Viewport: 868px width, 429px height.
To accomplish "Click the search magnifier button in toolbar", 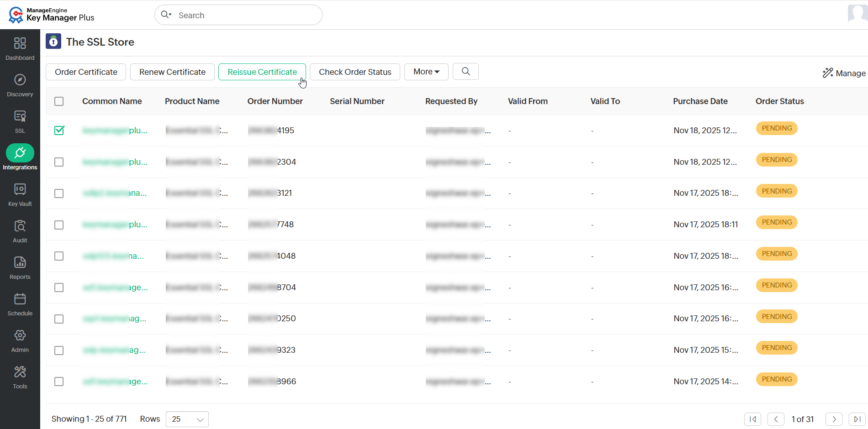I will (466, 72).
